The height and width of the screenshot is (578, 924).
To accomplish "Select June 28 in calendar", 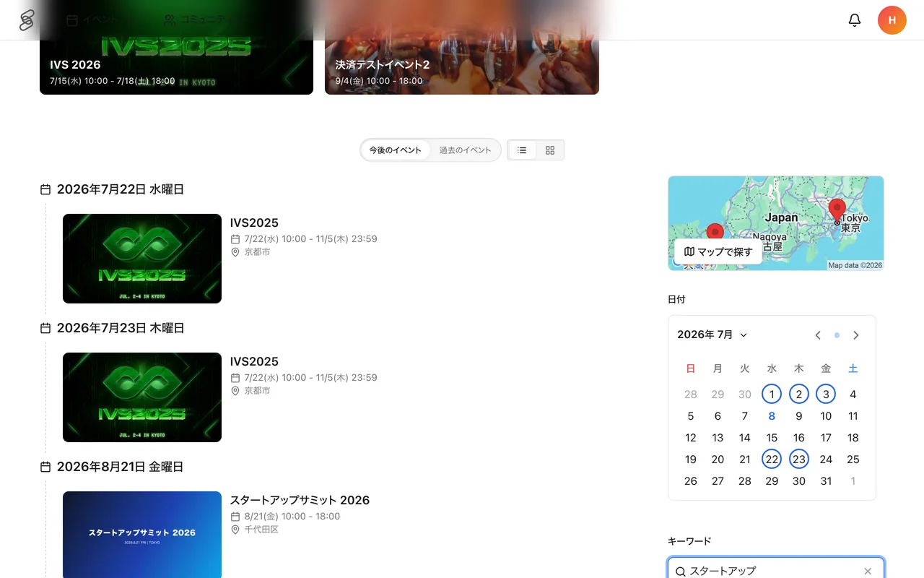I will [691, 394].
